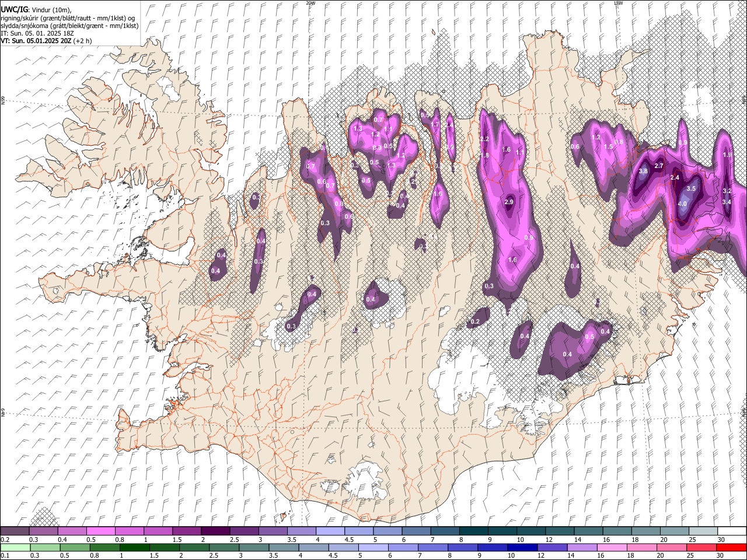
Task: Click the 2.9 snowfall value on map
Action: (508, 202)
